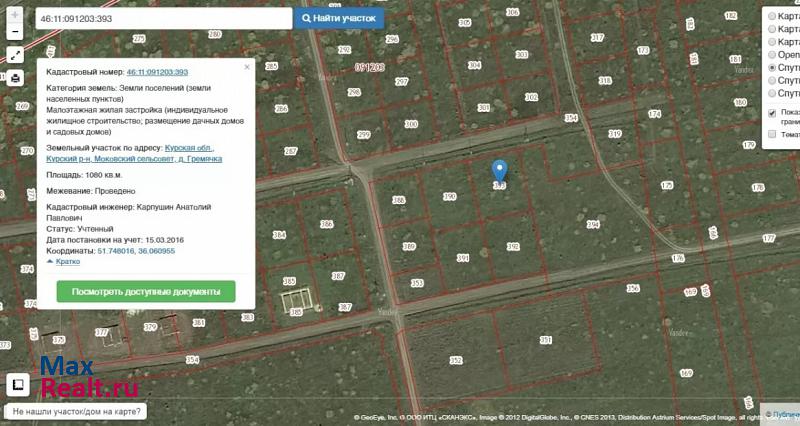Click the blue location pin marker
The image size is (800, 426).
coord(500,171)
